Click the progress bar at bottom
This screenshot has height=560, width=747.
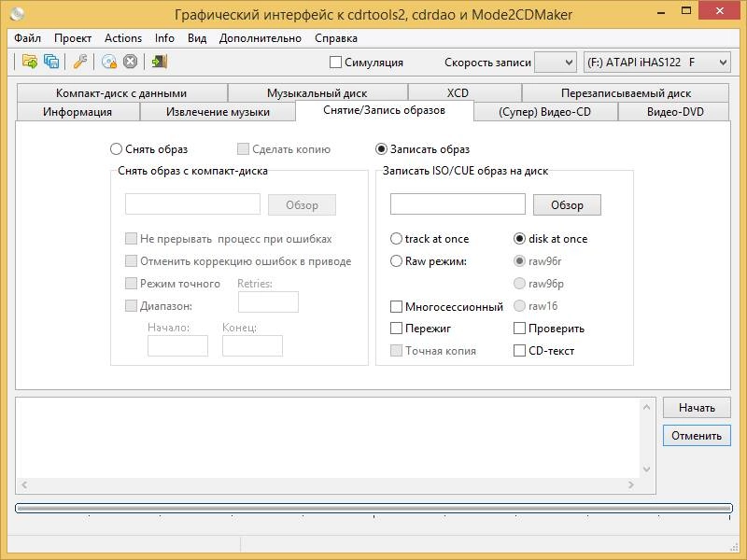click(373, 508)
